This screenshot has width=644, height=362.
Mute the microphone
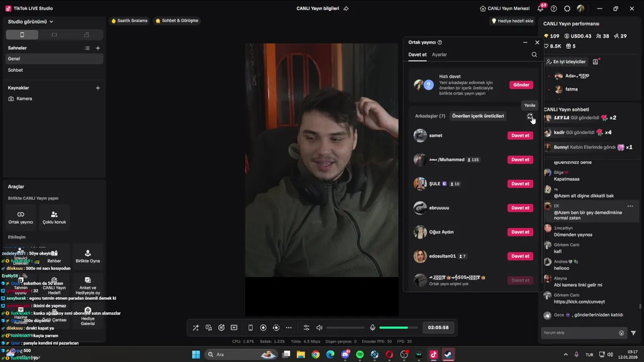click(372, 328)
